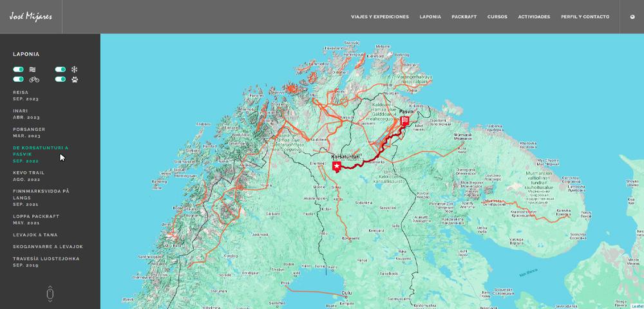The image size is (644, 309).
Task: Select Loppa Packraft May. 2021 route
Action: 36,220
